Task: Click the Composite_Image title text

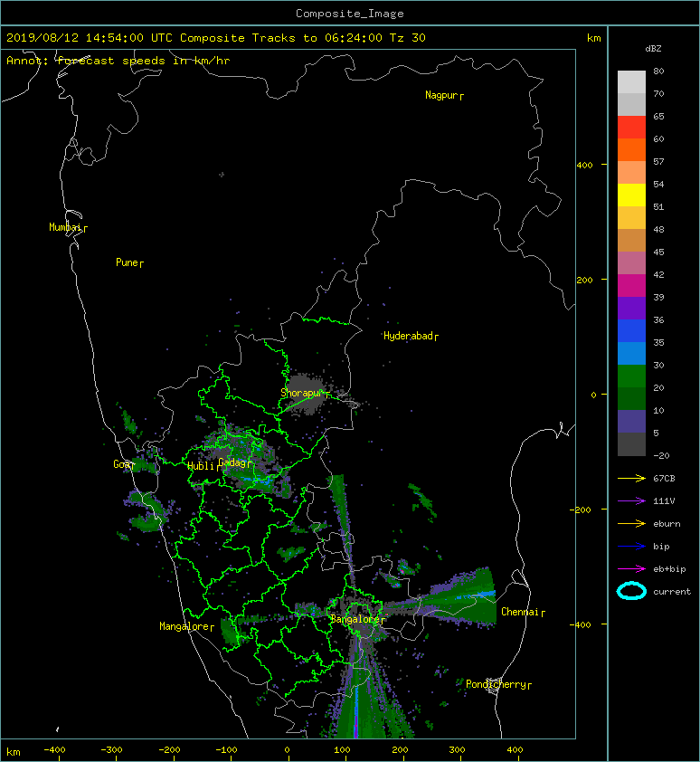Action: 350,14
